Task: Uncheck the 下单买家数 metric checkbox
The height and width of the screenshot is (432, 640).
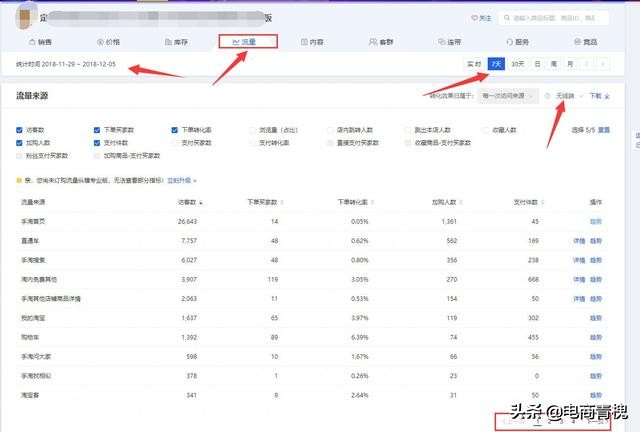Action: 97,130
